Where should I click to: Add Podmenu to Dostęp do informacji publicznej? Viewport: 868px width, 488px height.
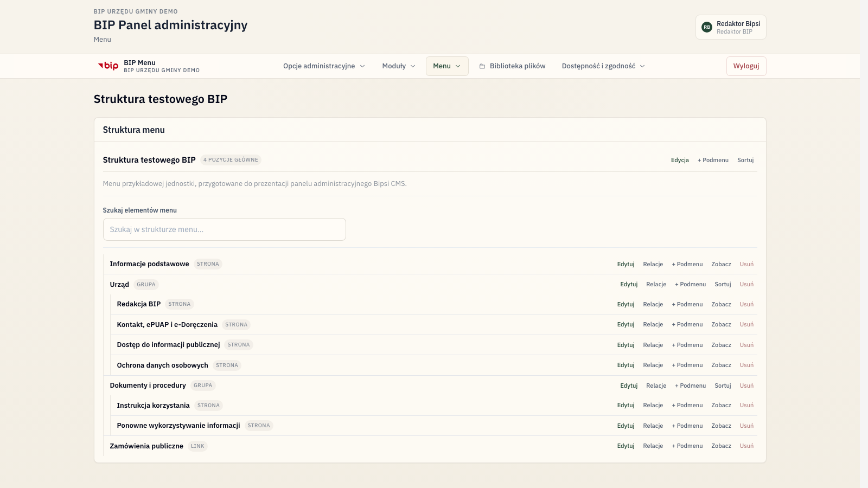click(x=687, y=345)
